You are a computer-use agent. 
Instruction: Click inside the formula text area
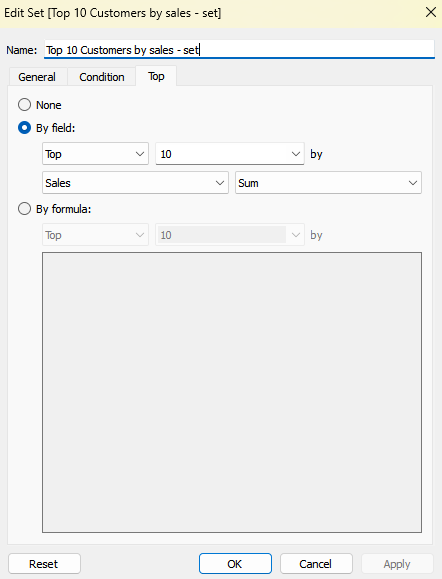coord(232,393)
